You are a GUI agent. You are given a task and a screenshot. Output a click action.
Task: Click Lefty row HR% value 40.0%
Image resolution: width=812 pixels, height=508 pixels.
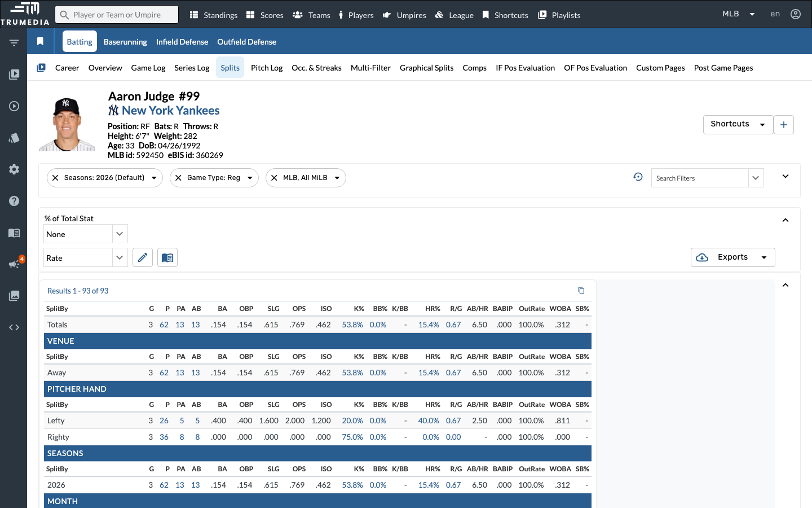click(429, 421)
